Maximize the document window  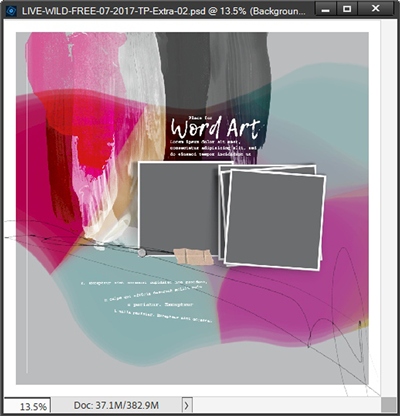(347, 9)
